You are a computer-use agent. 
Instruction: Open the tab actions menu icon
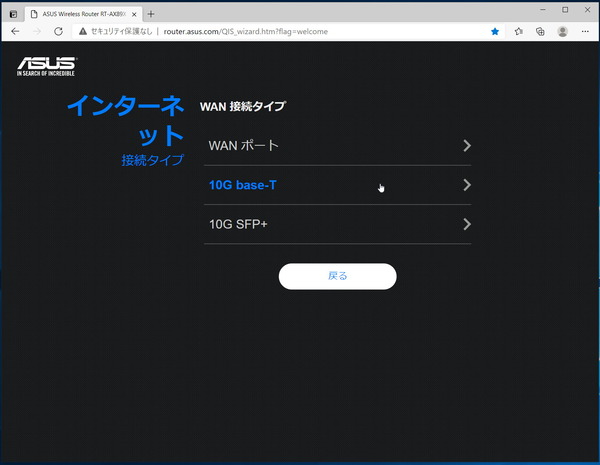click(13, 12)
